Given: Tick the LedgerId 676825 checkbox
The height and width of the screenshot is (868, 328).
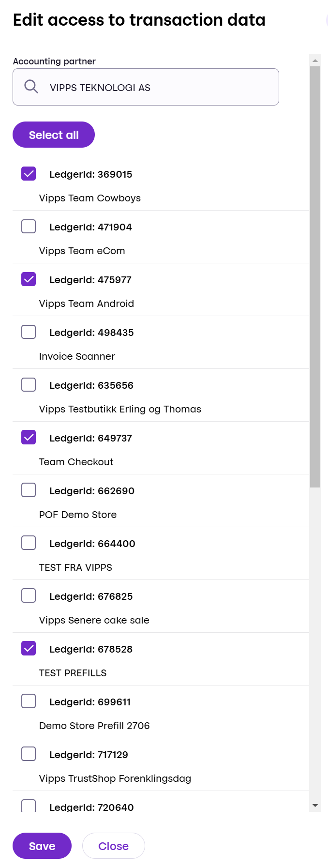Looking at the screenshot, I should click(29, 595).
